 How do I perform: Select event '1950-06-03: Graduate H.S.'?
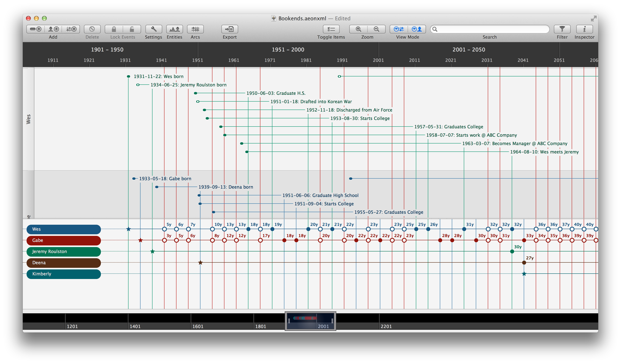[276, 93]
